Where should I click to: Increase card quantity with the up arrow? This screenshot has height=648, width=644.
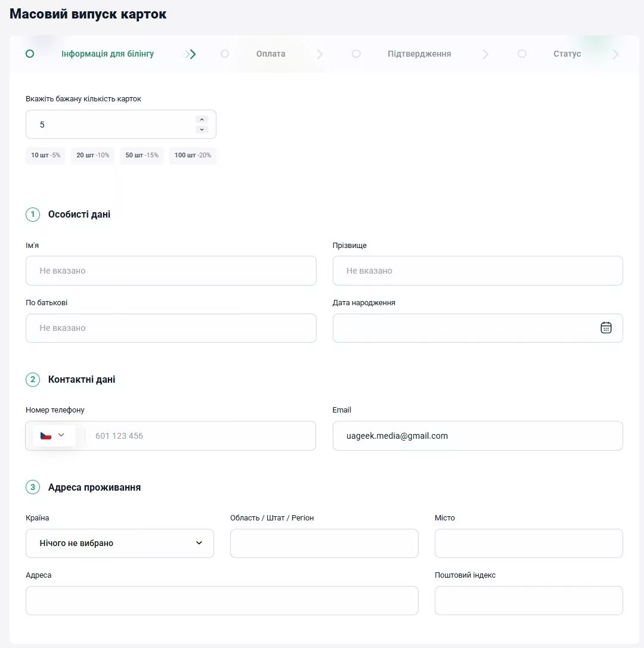[202, 119]
